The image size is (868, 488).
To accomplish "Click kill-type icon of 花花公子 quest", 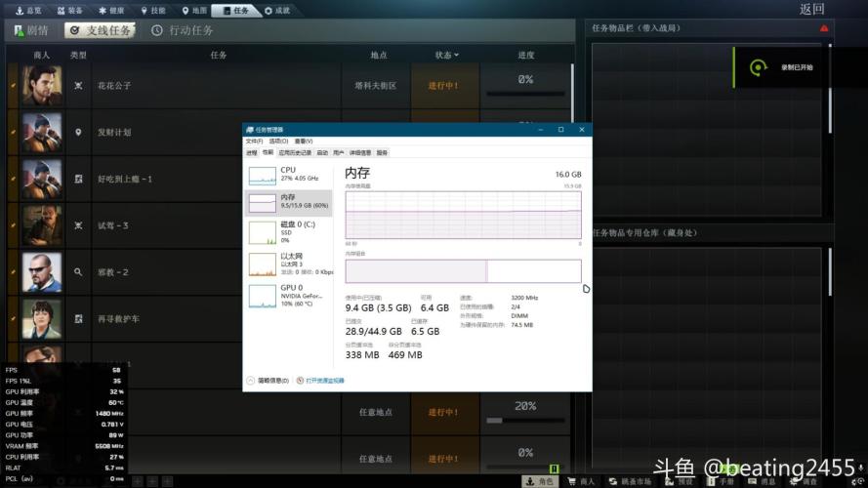I will click(79, 85).
